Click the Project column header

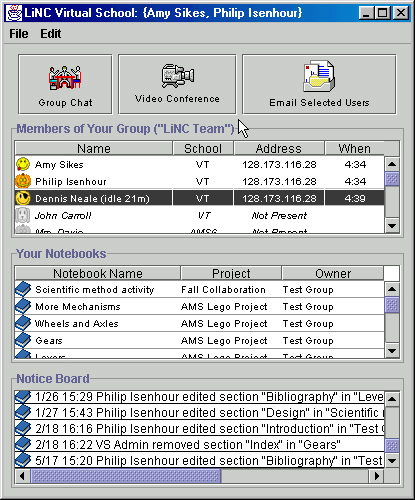tap(231, 273)
